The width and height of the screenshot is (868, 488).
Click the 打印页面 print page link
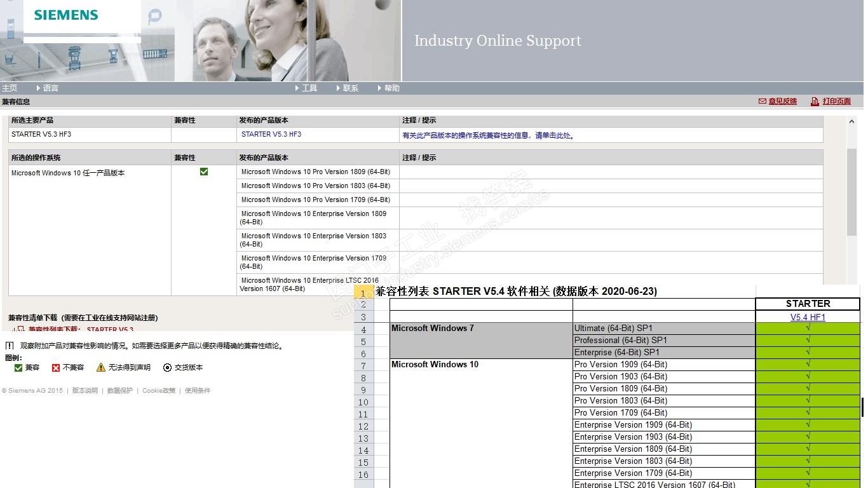pos(837,102)
